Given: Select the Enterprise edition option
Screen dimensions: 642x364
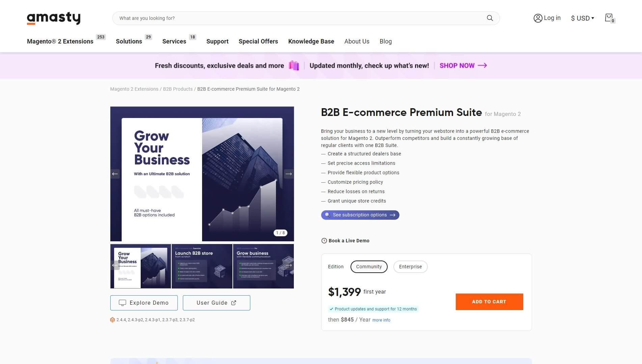Looking at the screenshot, I should 410,267.
